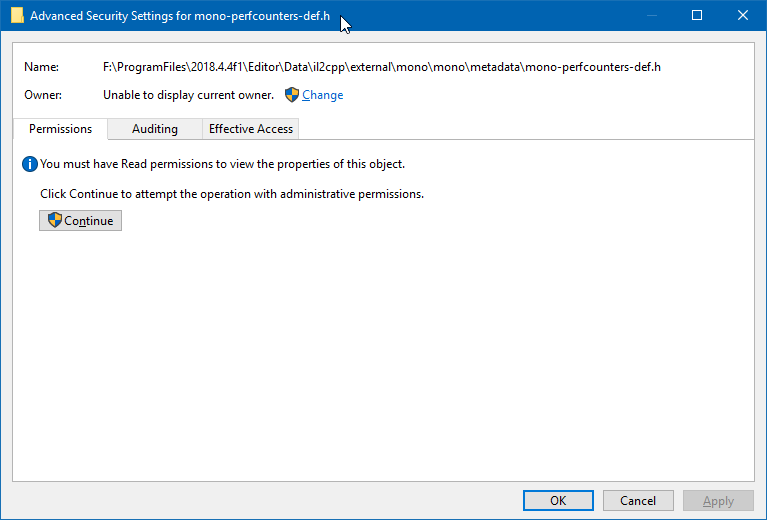Viewport: 767px width, 520px height.
Task: Click the shield icon beside the Change link
Action: (292, 95)
